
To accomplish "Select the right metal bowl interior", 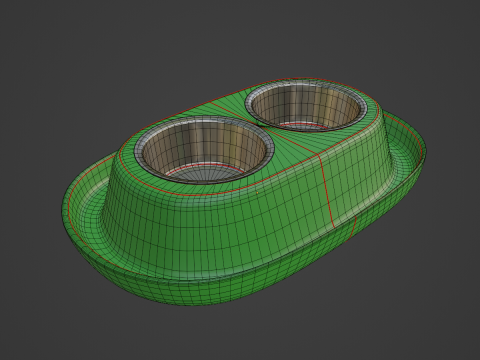I will (305, 106).
